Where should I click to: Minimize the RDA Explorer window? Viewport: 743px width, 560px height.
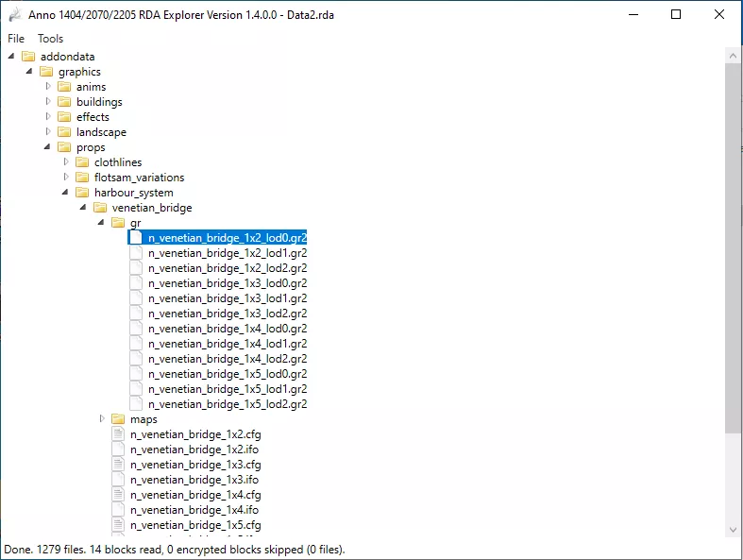[x=633, y=15]
